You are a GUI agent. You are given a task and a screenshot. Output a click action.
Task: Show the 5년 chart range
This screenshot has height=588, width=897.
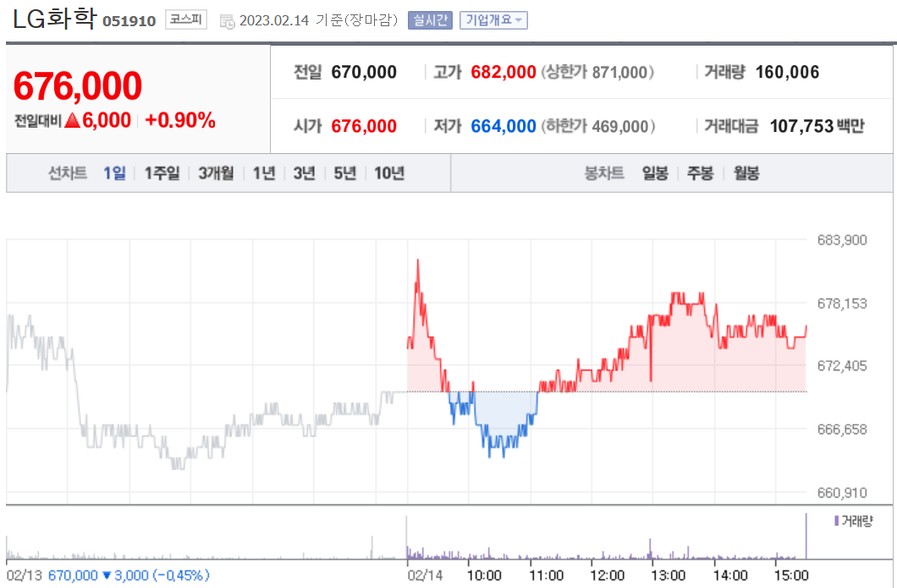345,173
